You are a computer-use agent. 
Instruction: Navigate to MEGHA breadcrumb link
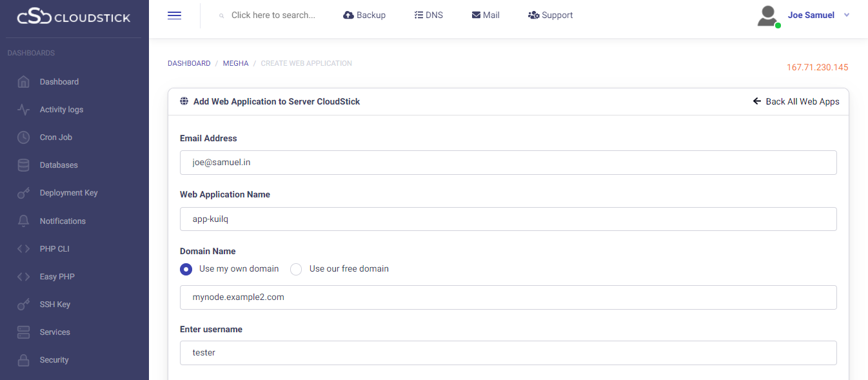pyautogui.click(x=235, y=63)
